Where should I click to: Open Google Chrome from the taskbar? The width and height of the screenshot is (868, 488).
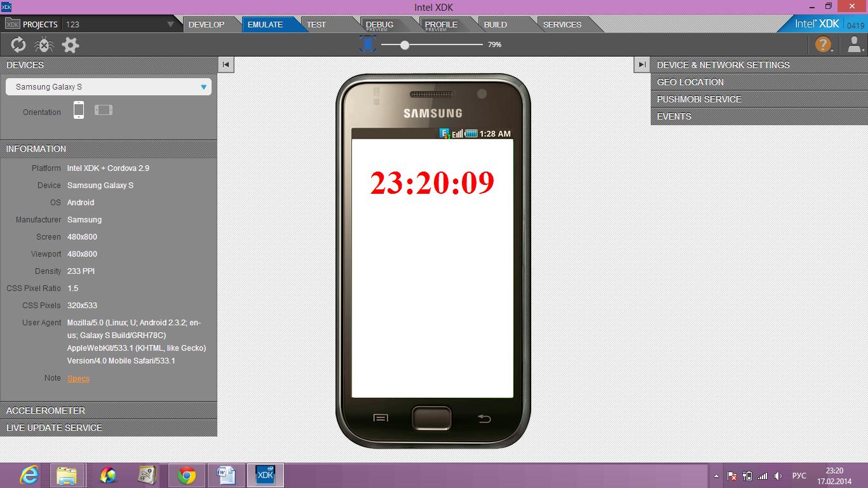[187, 475]
